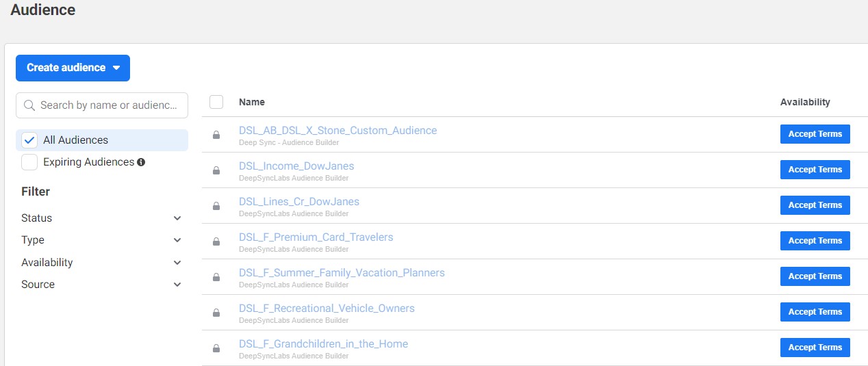The image size is (868, 366).
Task: Expand the Status filter
Action: click(x=177, y=218)
